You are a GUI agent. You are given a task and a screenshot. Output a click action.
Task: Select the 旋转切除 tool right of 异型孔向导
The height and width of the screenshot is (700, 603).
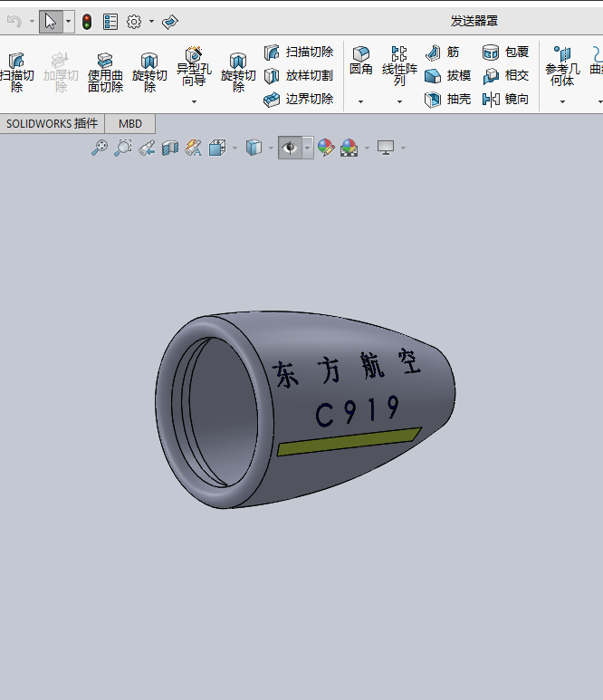pos(238,72)
